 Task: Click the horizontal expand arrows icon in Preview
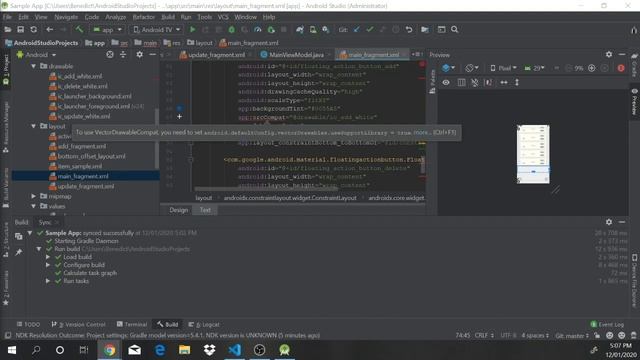pos(504,82)
